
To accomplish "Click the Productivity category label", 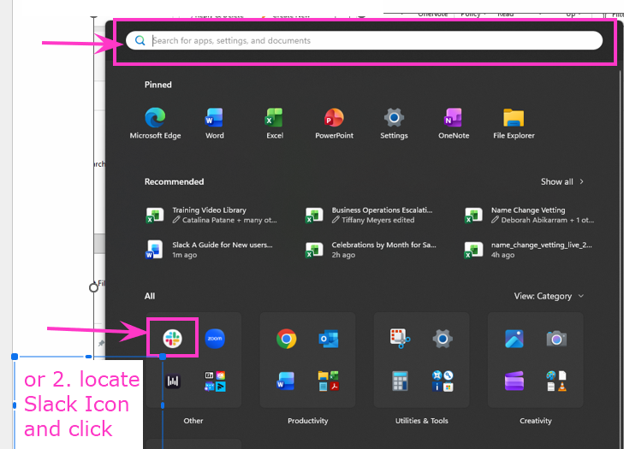I will pos(308,420).
